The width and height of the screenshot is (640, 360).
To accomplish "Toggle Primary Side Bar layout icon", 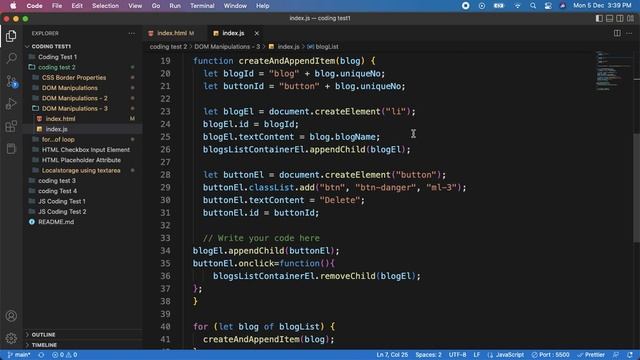I will pos(599,18).
